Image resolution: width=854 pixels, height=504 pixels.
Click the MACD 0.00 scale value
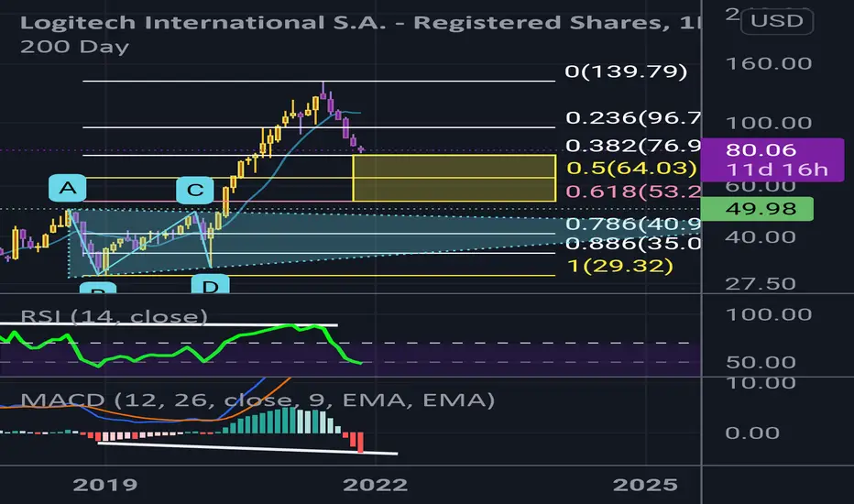click(x=752, y=433)
